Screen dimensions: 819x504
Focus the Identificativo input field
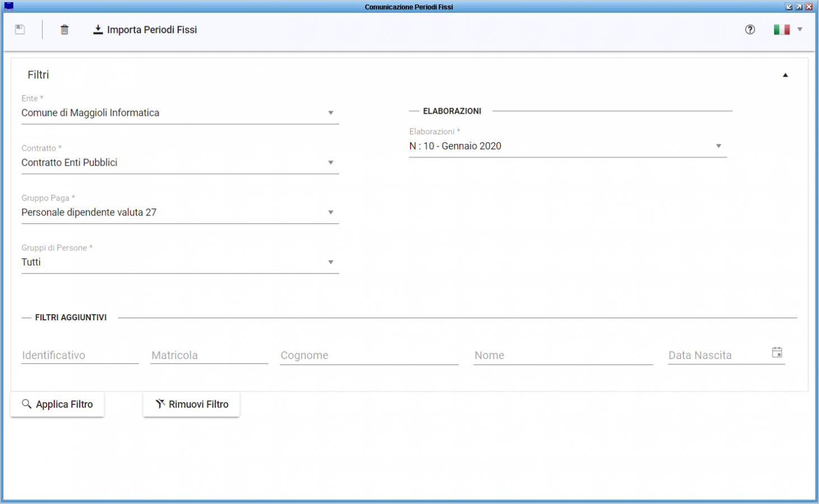tap(80, 355)
